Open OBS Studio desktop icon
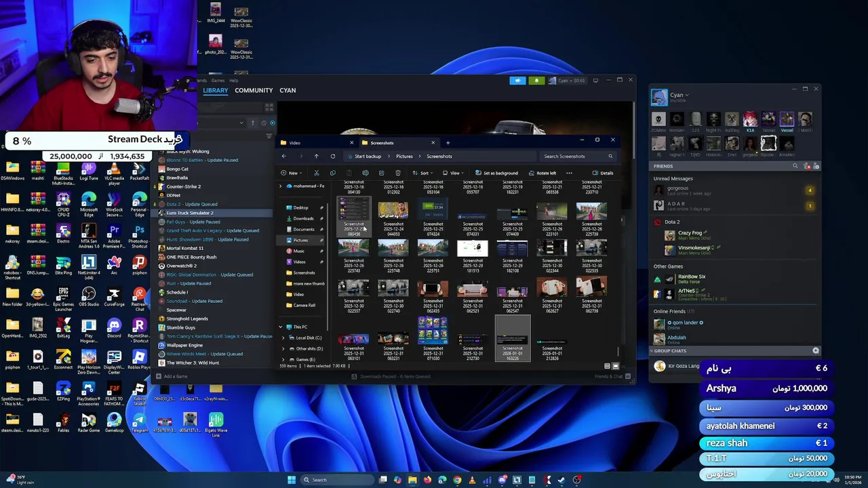Screen dimensions: 868x488 click(x=89, y=297)
